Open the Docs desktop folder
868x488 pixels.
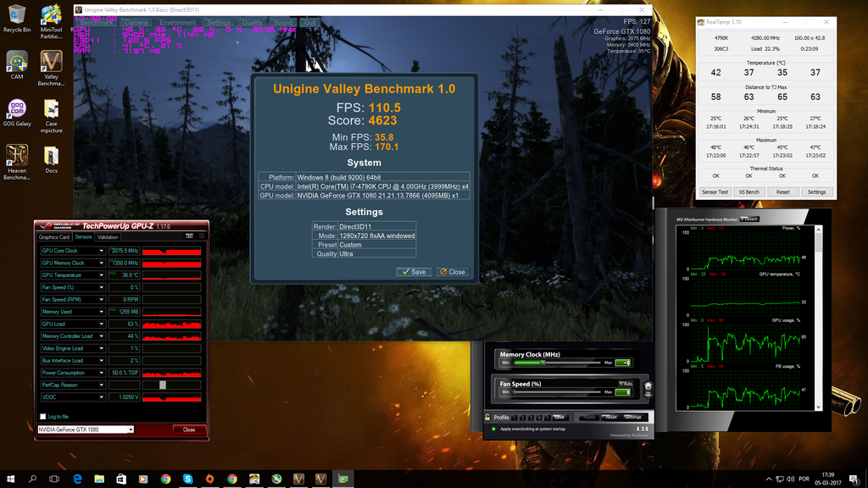click(x=51, y=160)
